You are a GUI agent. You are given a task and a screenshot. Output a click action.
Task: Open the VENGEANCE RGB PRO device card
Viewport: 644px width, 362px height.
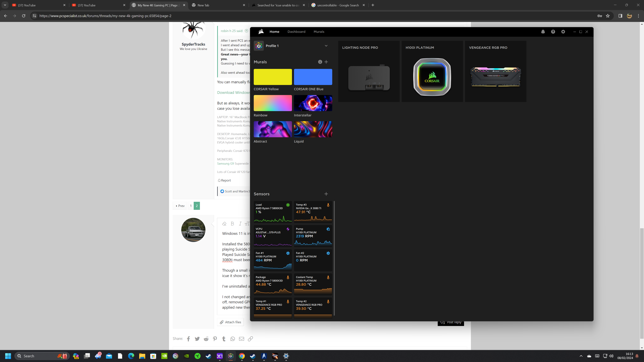(496, 71)
